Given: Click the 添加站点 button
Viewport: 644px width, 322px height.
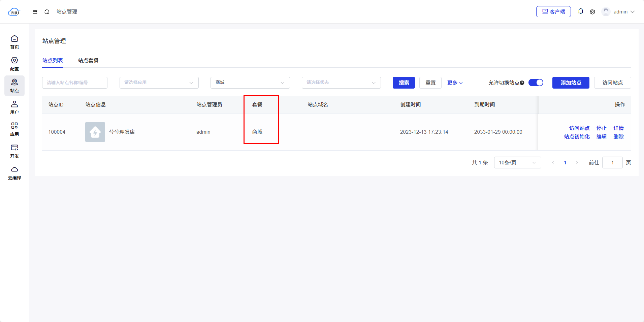Looking at the screenshot, I should 571,83.
